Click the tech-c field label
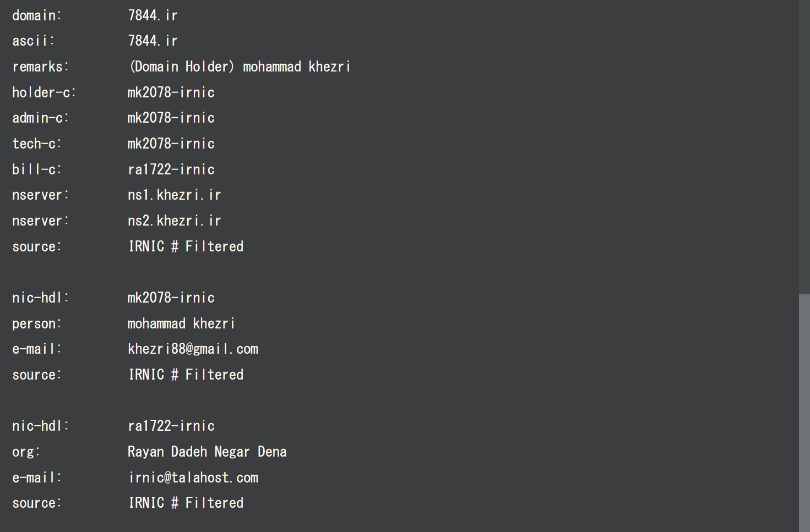 36,144
